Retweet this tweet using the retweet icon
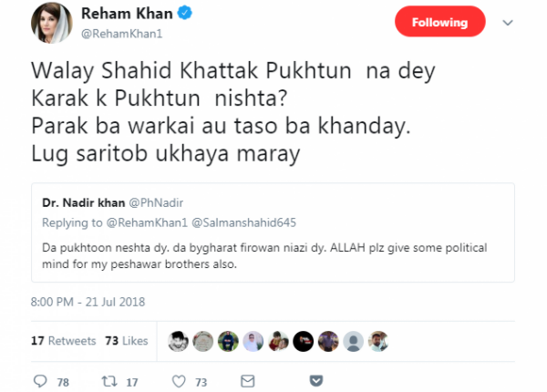Image resolution: width=547 pixels, height=392 pixels. click(113, 381)
